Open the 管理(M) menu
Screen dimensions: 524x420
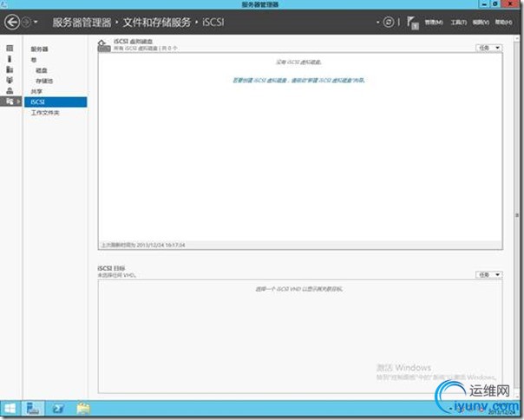click(x=434, y=22)
